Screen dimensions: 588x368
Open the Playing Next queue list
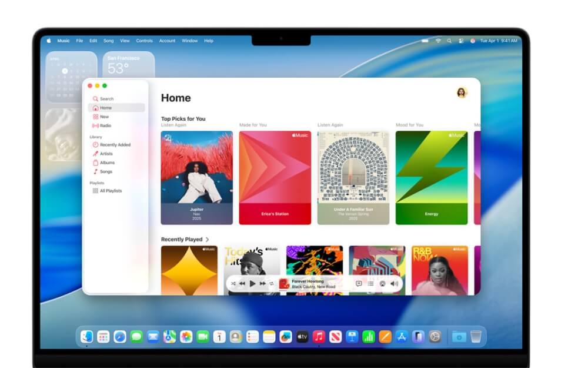[x=370, y=284]
